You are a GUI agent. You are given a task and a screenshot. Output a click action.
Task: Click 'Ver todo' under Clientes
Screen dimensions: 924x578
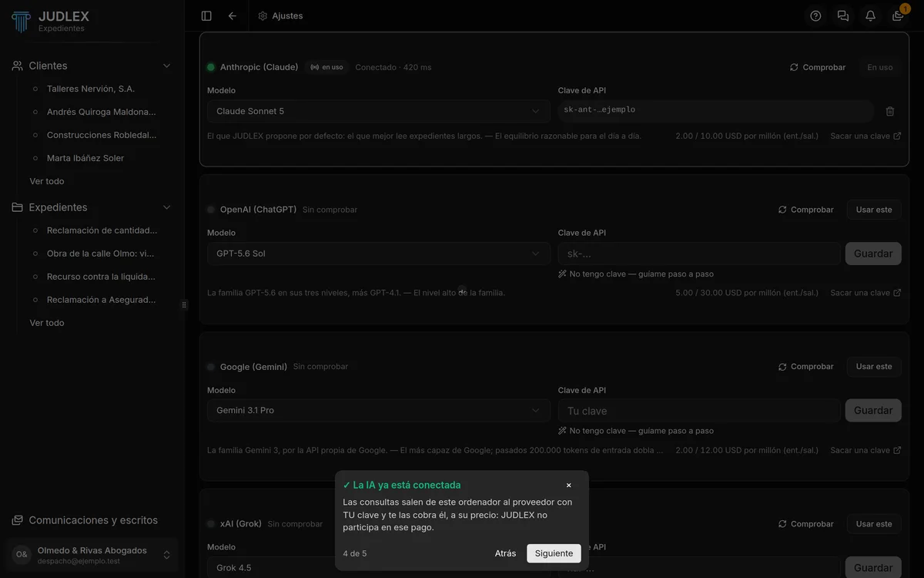[47, 181]
